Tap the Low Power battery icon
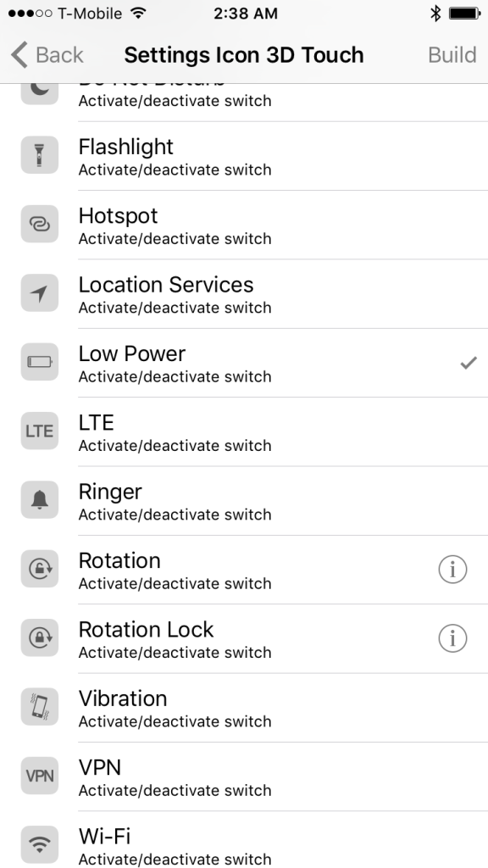The height and width of the screenshot is (868, 488). pyautogui.click(x=39, y=362)
